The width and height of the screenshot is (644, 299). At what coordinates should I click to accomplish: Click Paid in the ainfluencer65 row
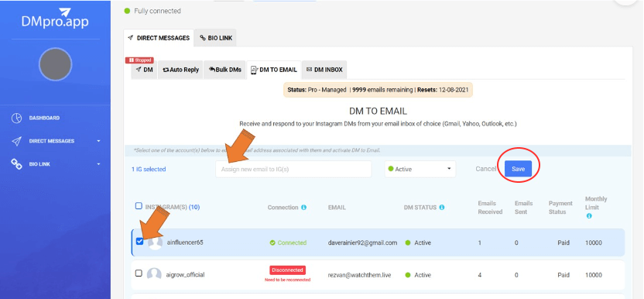click(x=563, y=242)
